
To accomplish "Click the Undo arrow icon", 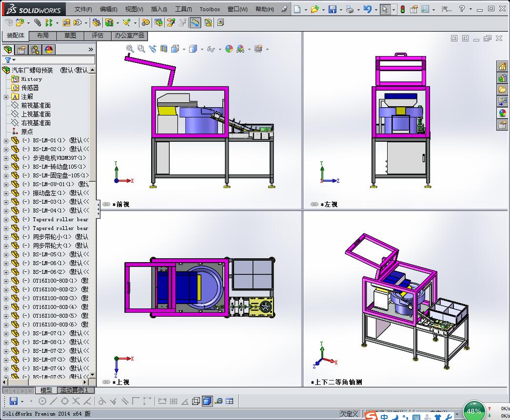I will click(x=368, y=9).
